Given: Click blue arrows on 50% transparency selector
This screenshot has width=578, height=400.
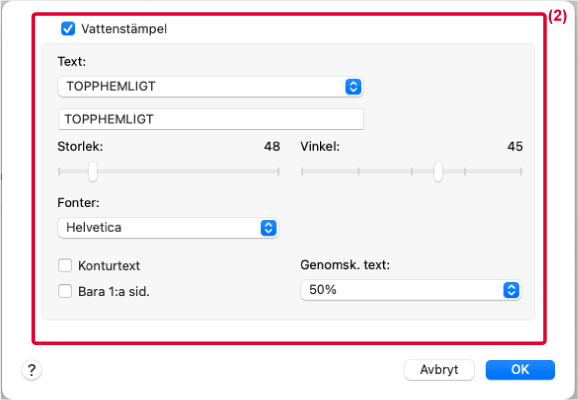Looking at the screenshot, I should (x=511, y=290).
